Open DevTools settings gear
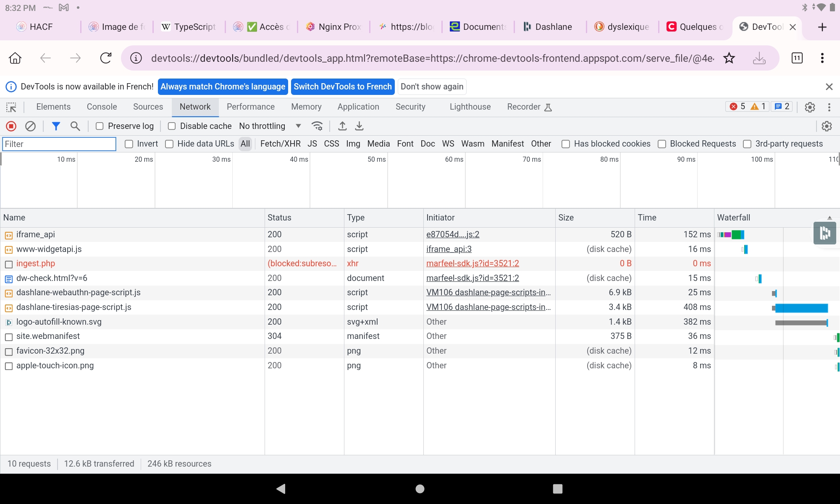The image size is (840, 504). tap(810, 107)
